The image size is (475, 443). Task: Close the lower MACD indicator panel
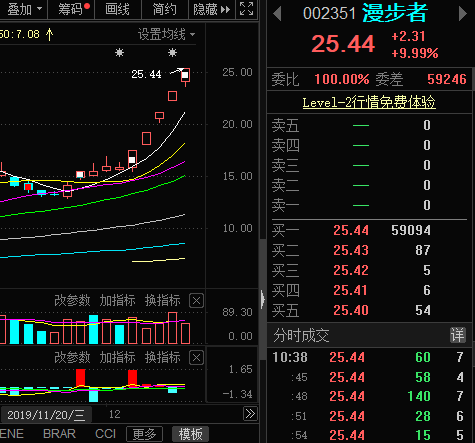tap(196, 358)
